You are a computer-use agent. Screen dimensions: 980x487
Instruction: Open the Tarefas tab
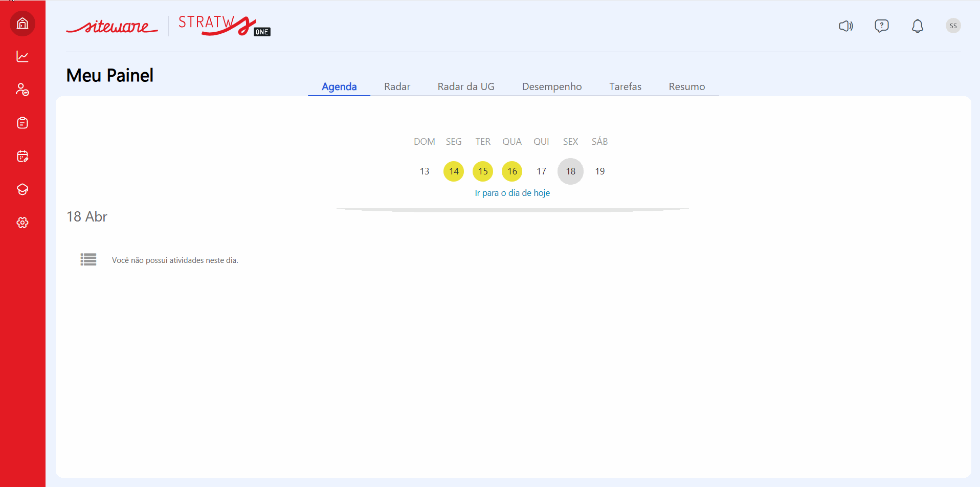(626, 86)
